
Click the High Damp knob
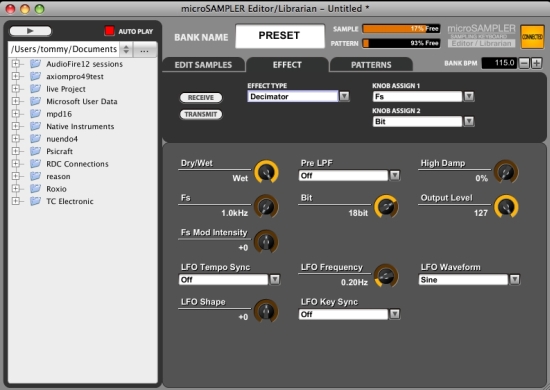click(506, 172)
